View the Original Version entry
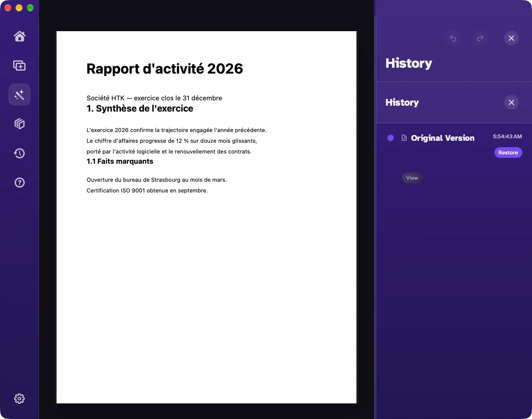 [412, 178]
